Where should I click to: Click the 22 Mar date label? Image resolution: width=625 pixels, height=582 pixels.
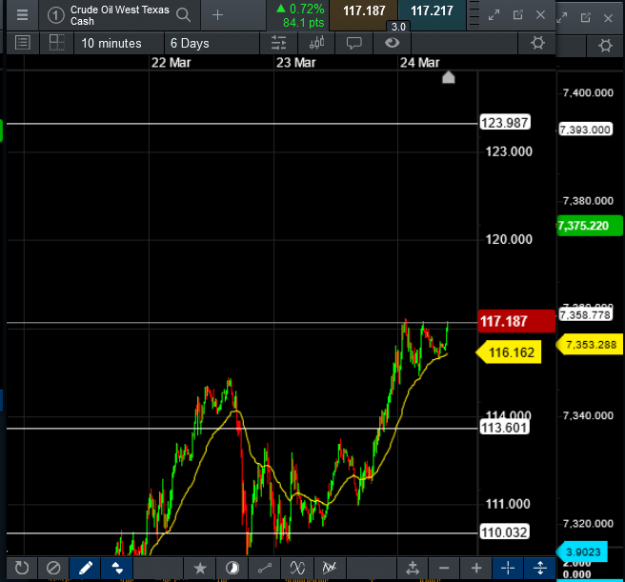click(x=171, y=63)
